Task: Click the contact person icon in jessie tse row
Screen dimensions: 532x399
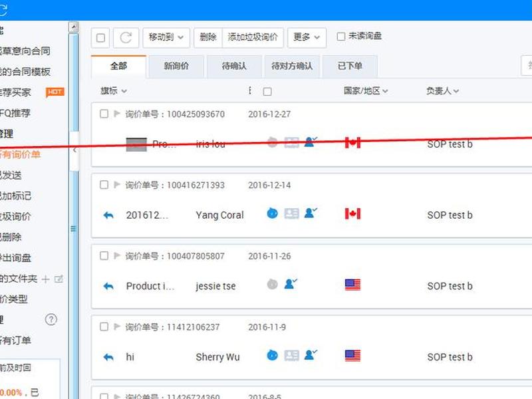Action: 291,284
